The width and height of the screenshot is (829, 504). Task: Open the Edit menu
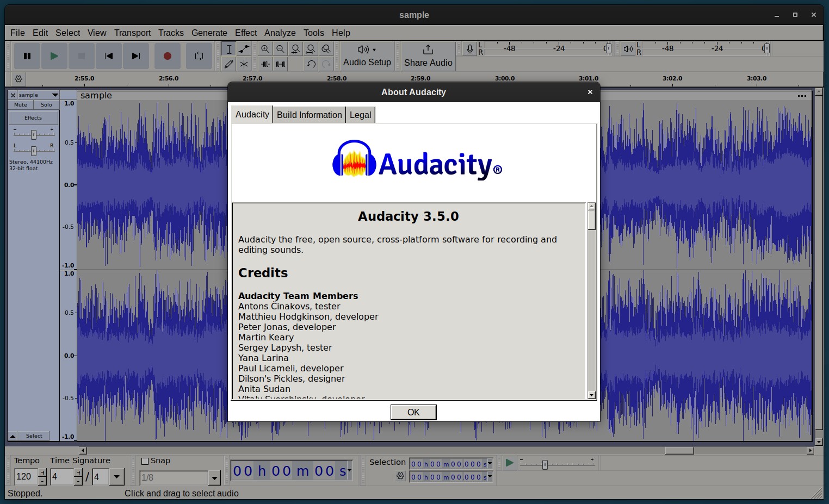[40, 33]
